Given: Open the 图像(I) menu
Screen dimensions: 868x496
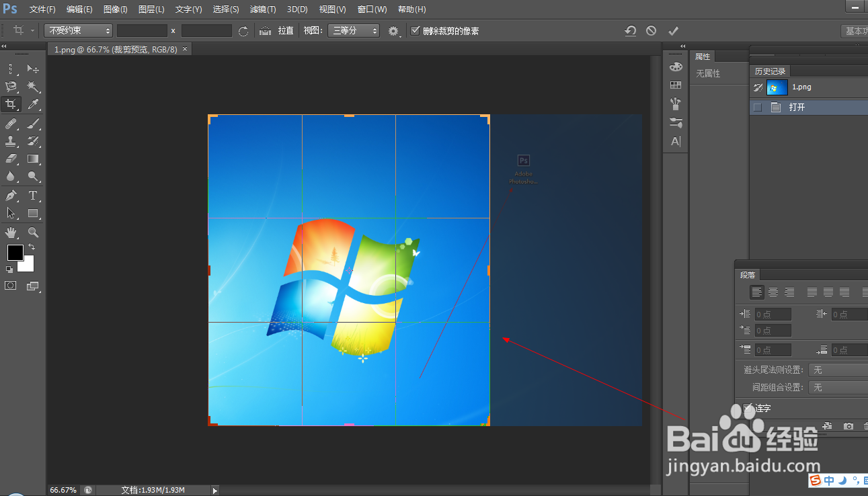Looking at the screenshot, I should coord(116,9).
